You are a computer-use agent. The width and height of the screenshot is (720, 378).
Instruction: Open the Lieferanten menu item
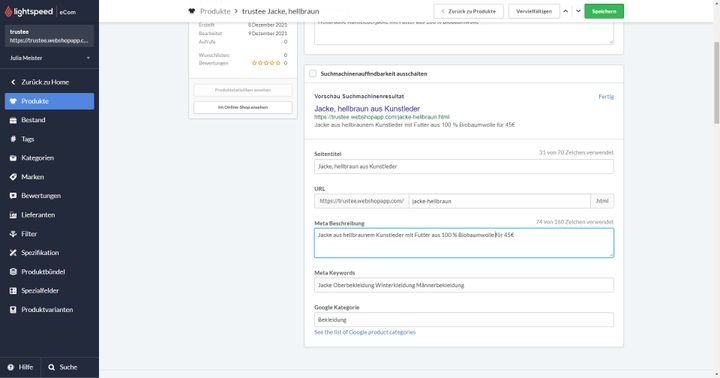50,215
